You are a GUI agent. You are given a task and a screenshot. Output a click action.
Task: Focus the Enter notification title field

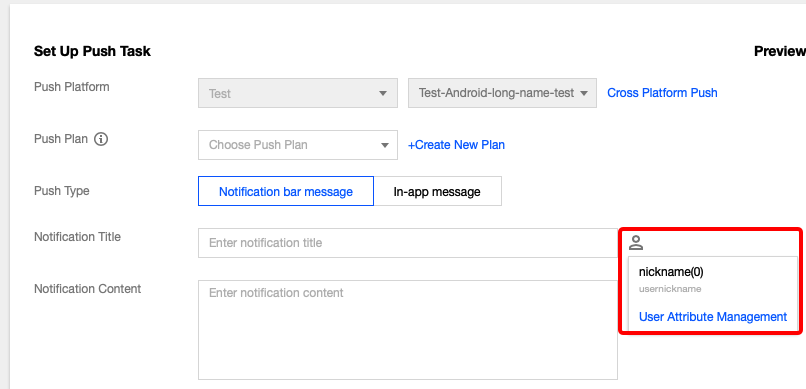click(408, 243)
